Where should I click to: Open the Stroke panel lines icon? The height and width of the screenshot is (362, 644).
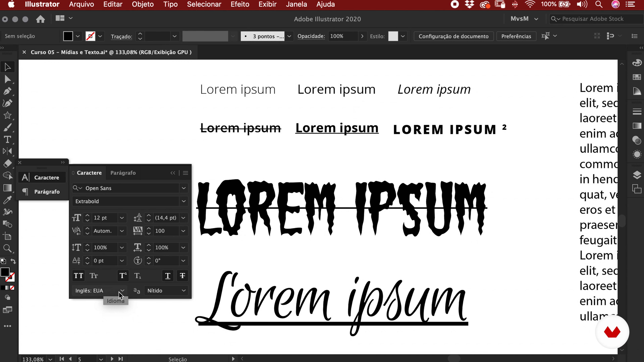(637, 112)
